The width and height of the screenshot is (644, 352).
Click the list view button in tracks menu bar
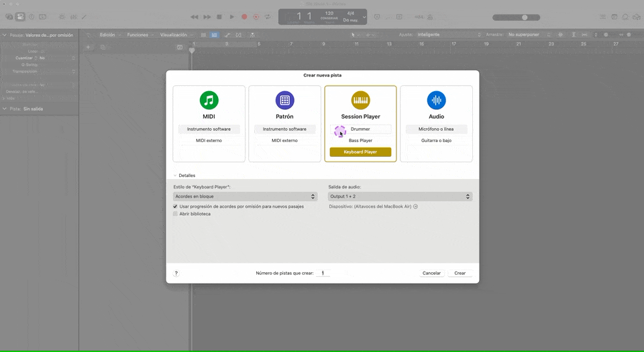tap(203, 35)
